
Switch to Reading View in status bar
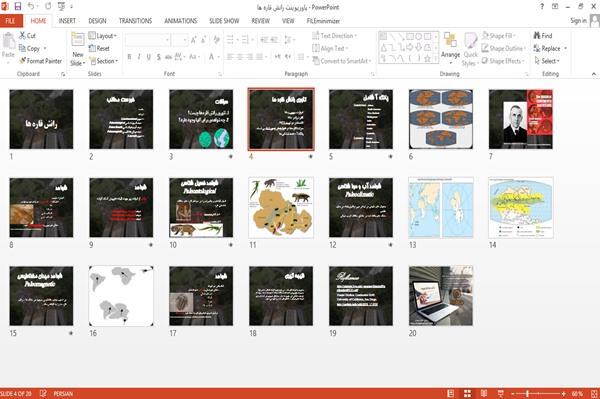pyautogui.click(x=484, y=393)
